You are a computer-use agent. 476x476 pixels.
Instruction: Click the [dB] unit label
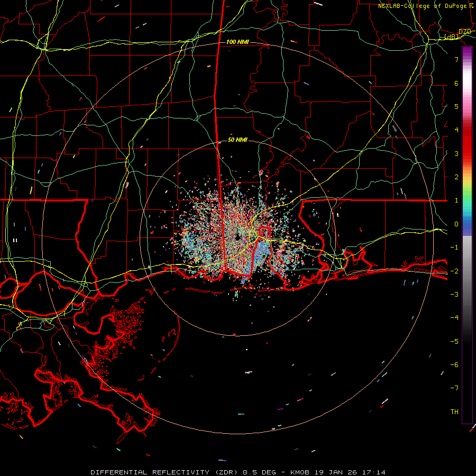(452, 37)
